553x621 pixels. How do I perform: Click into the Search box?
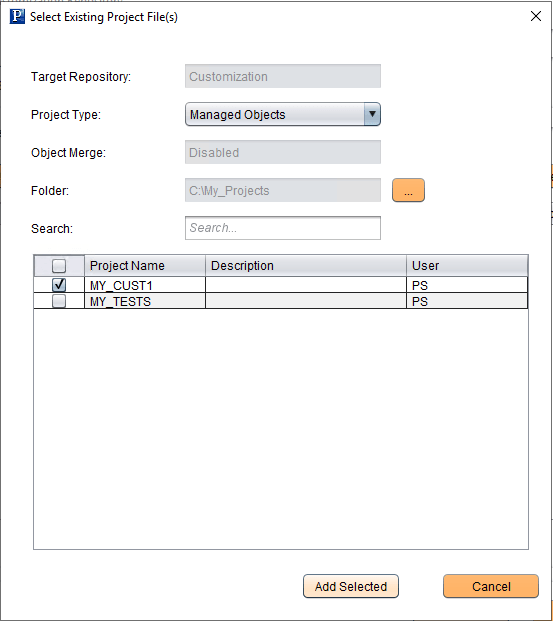coord(283,228)
